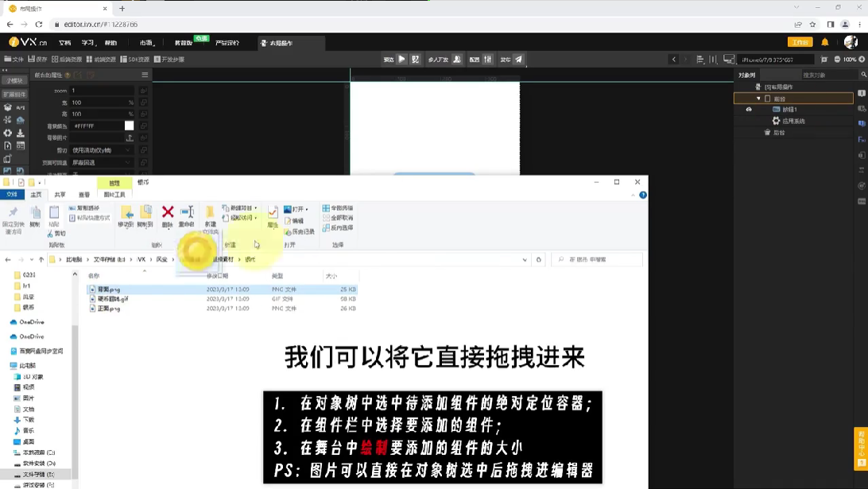Collapse the 前台 node in object tree

point(758,99)
